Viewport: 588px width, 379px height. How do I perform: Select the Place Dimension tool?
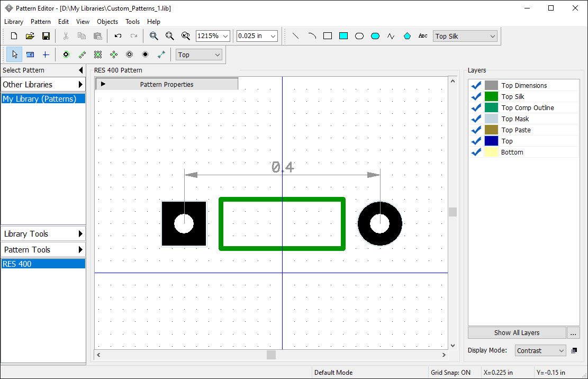161,55
